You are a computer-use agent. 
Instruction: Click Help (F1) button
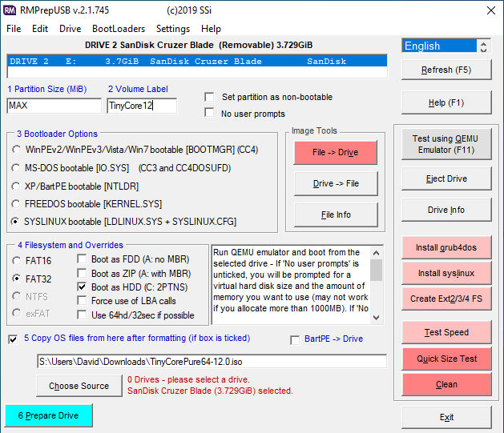point(446,102)
